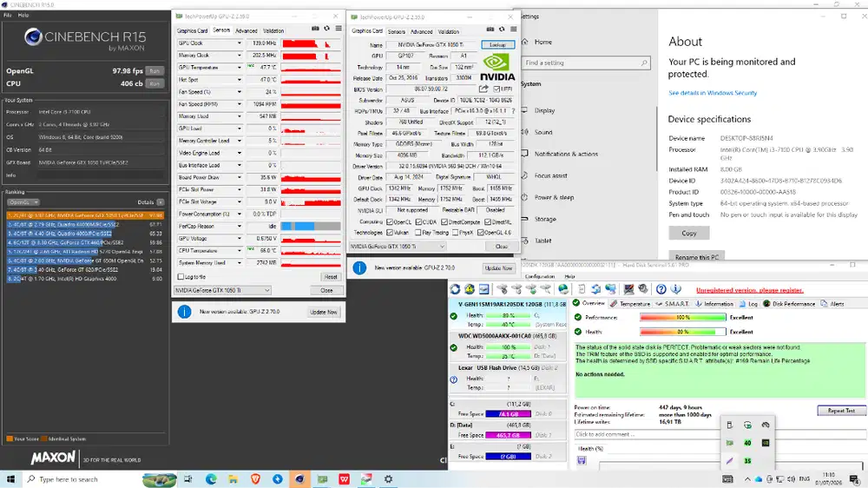Screen dimensions: 868x488
Task: Click PerfCap Reason blue-gray graph bar
Action: (x=311, y=226)
